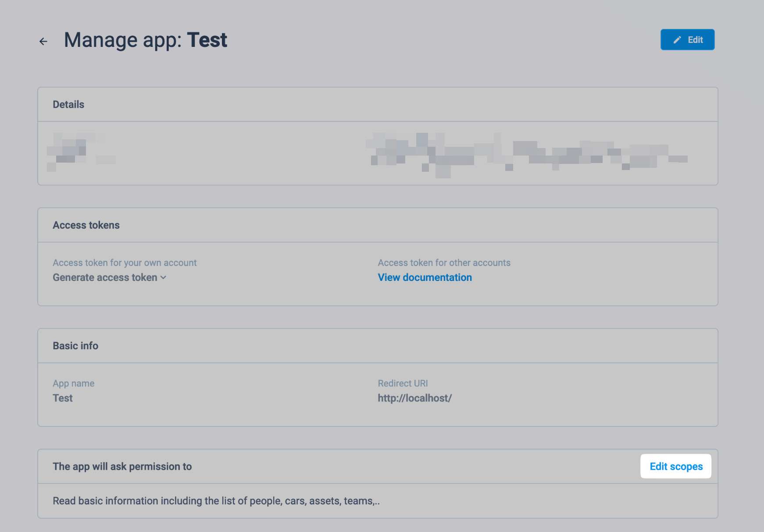Click the blurred value on Details right side
This screenshot has height=532, width=764.
click(x=526, y=153)
